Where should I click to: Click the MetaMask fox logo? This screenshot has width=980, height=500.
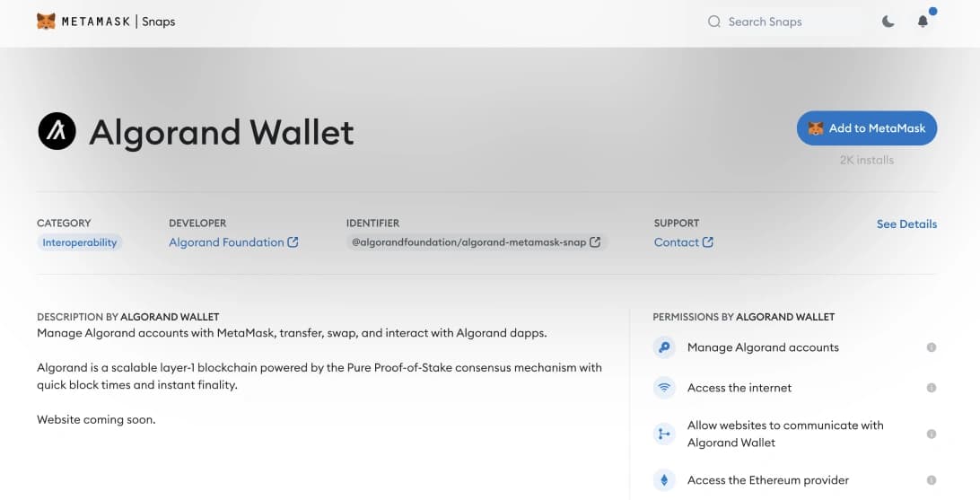click(x=46, y=22)
